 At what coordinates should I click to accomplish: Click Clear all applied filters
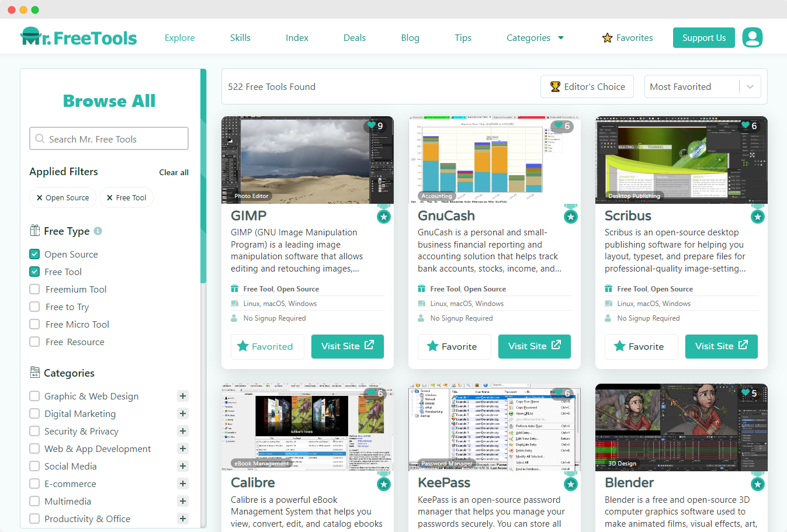(x=174, y=172)
